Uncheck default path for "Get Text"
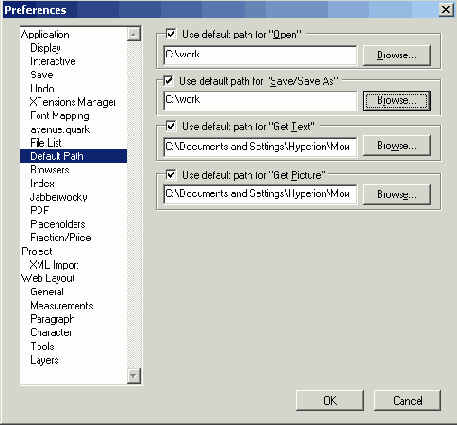 click(171, 126)
